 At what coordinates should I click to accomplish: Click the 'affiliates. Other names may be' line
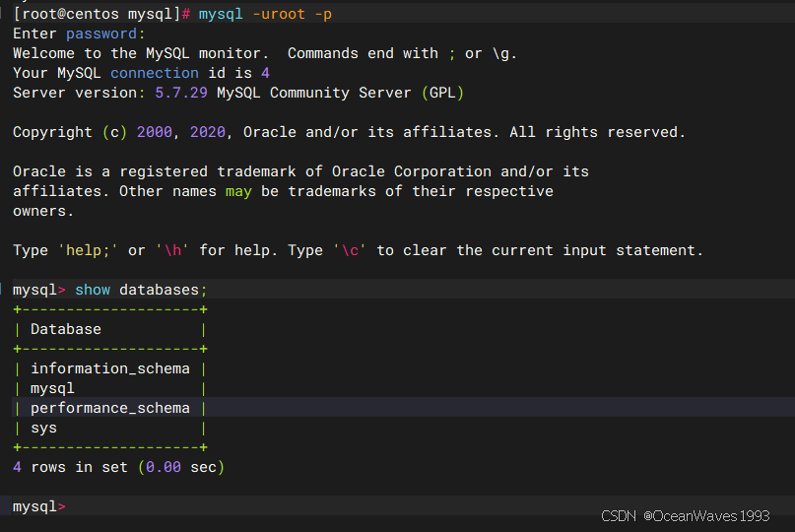click(x=283, y=191)
